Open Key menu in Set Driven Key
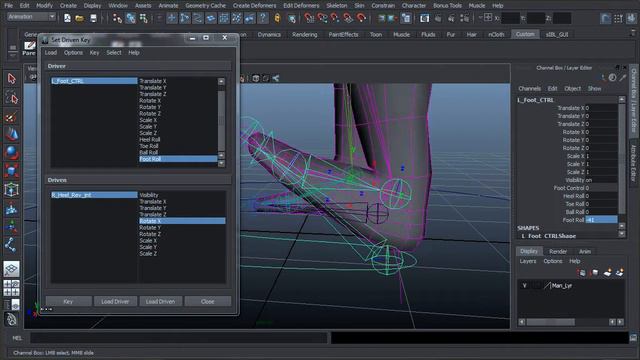The width and height of the screenshot is (640, 360). [94, 53]
